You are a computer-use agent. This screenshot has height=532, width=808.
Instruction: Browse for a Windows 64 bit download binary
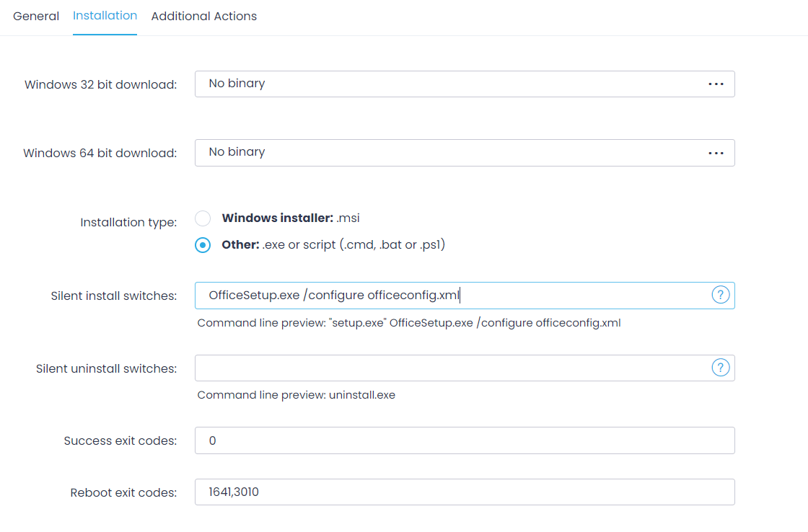point(716,152)
